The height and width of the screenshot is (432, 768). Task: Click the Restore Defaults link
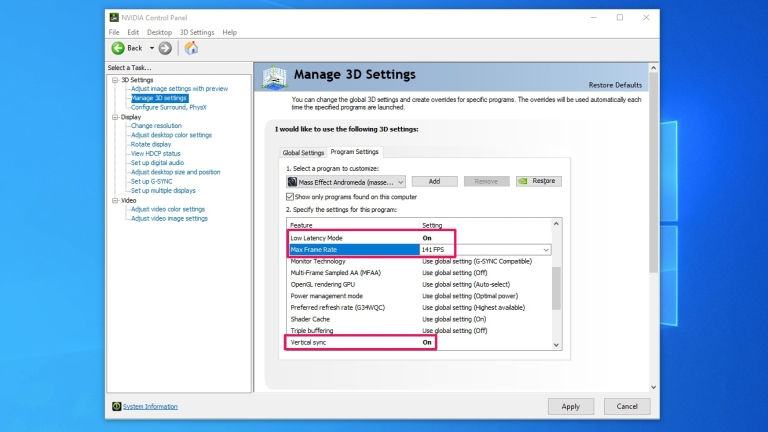[x=615, y=85]
